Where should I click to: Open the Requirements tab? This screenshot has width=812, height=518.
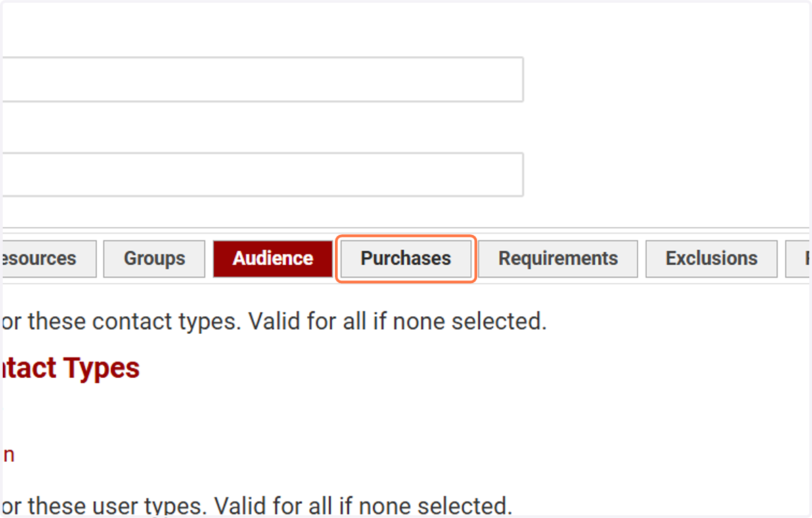click(x=558, y=259)
